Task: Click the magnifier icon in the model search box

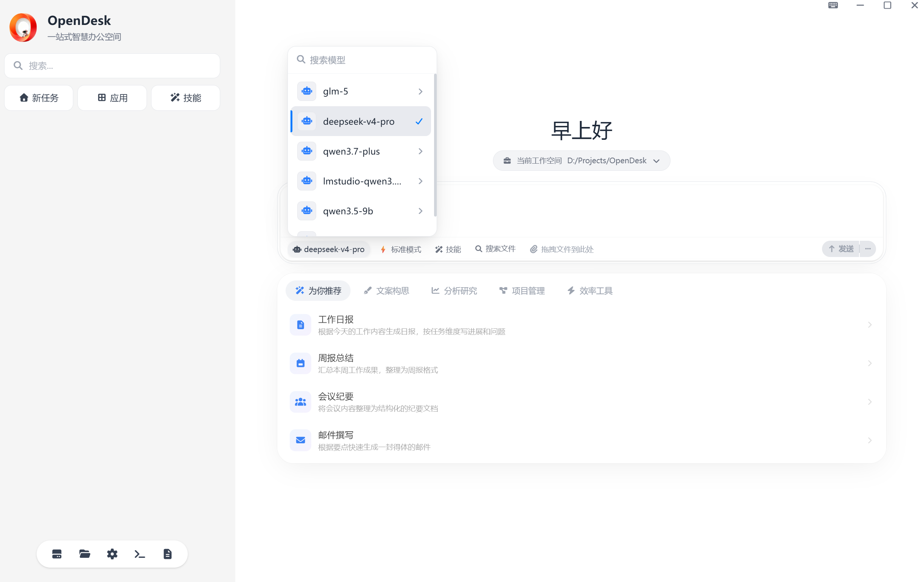Action: tap(301, 59)
